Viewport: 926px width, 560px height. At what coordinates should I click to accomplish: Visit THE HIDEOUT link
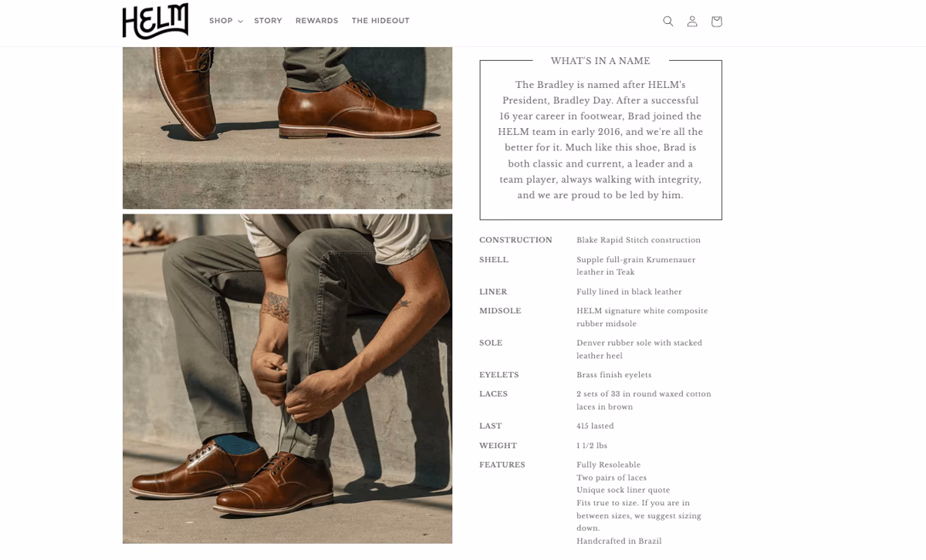tap(380, 21)
